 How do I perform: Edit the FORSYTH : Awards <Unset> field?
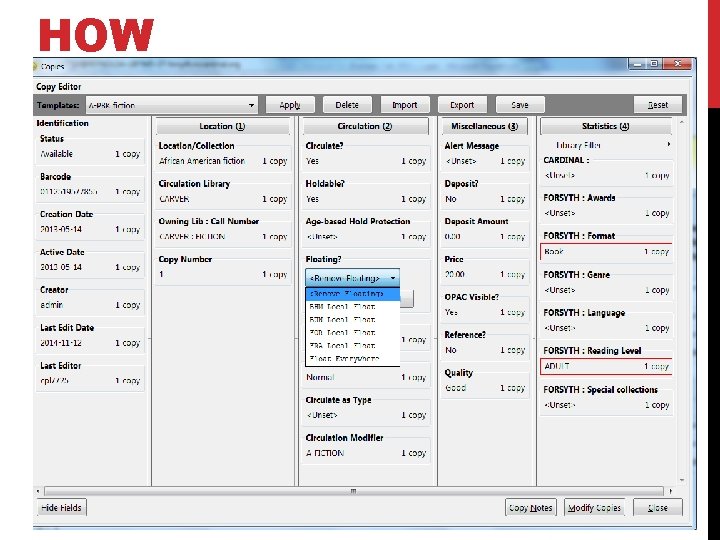click(x=607, y=213)
